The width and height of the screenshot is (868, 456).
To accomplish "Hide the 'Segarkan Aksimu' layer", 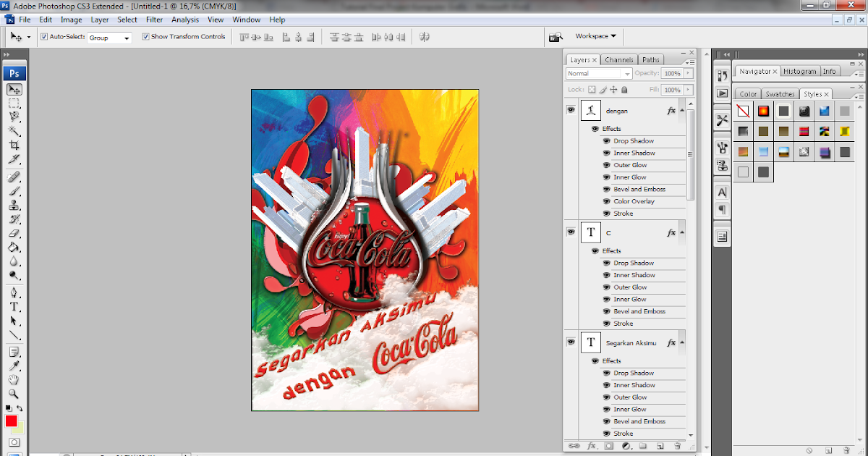I will point(571,342).
